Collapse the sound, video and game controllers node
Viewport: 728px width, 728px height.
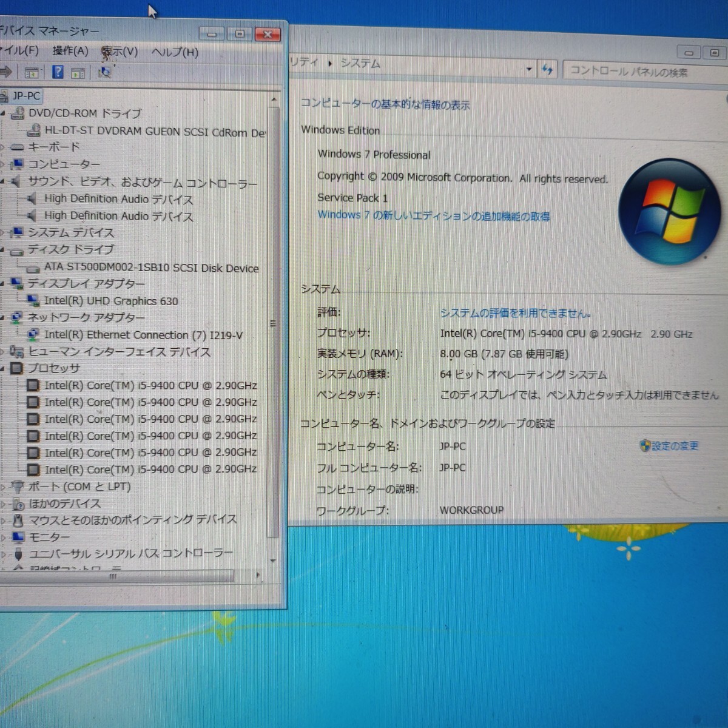click(x=3, y=182)
